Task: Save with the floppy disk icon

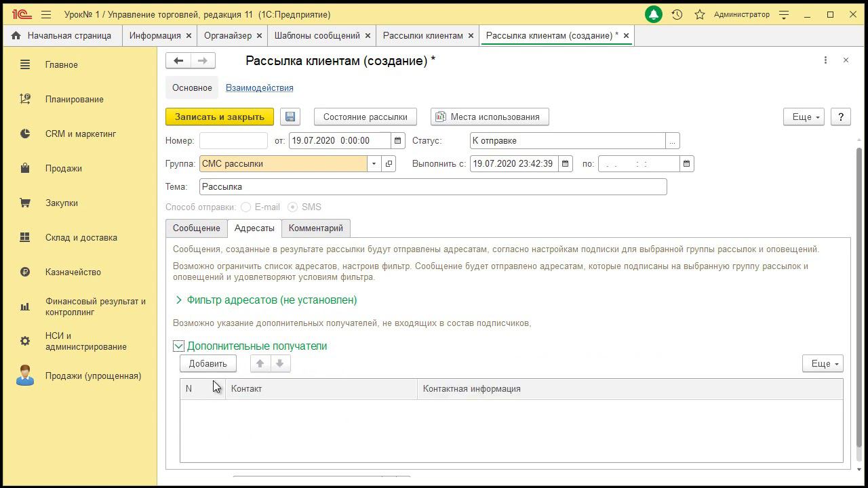Action: coord(290,117)
